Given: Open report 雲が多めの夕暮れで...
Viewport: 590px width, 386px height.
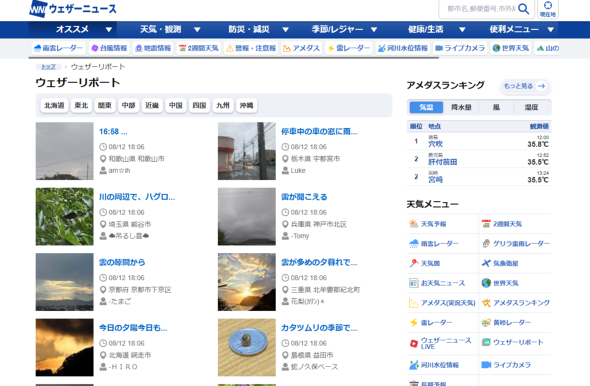Looking at the screenshot, I should [x=319, y=263].
